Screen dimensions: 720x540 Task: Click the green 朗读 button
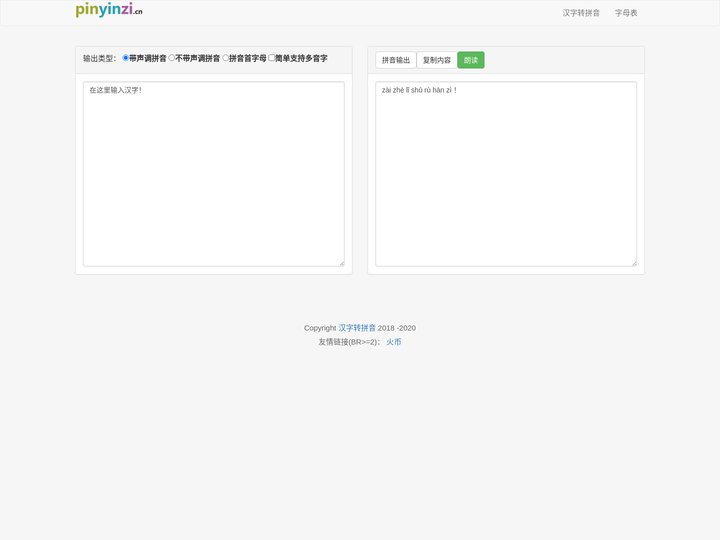tap(471, 60)
